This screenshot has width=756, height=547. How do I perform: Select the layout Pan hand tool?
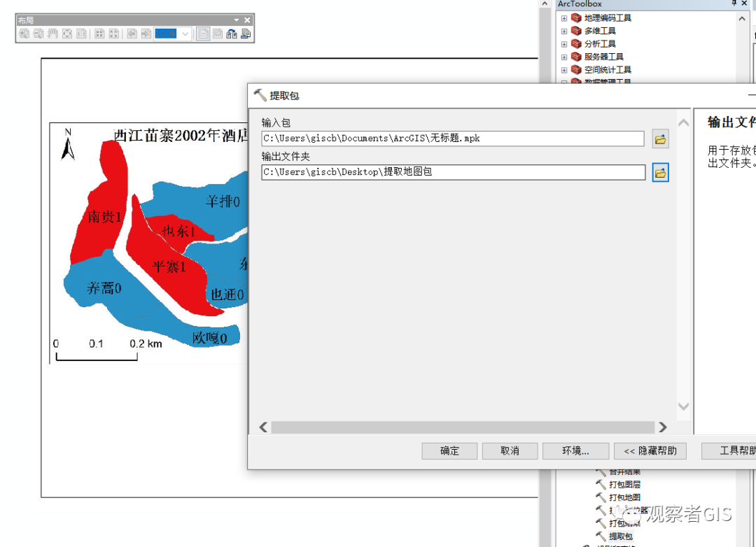pos(52,34)
